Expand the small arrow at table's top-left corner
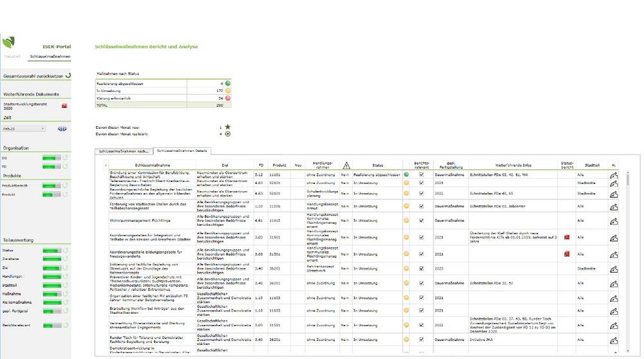The width and height of the screenshot is (644, 359). tap(106, 165)
